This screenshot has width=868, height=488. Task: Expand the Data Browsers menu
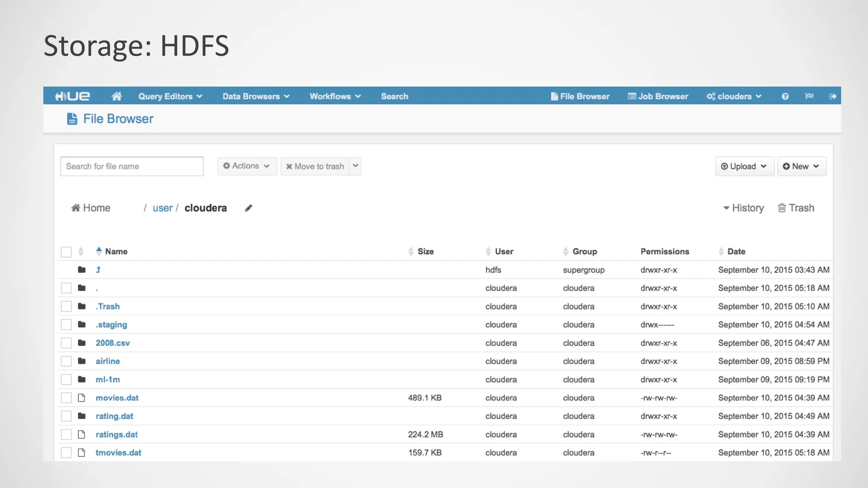[x=256, y=96]
